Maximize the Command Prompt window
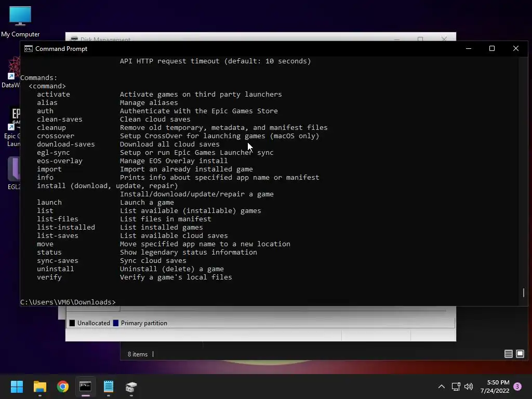 pos(492,48)
